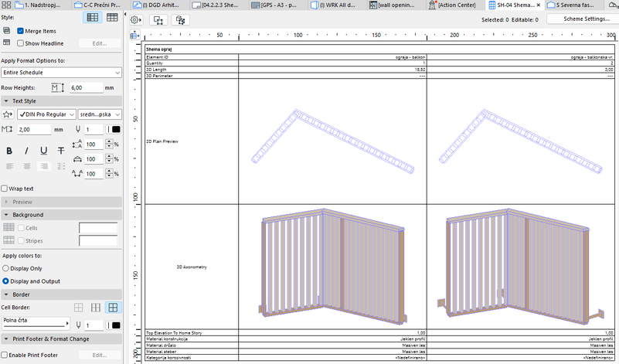Choose the first schedule style layout icon
This screenshot has height=364, width=619.
point(92,17)
